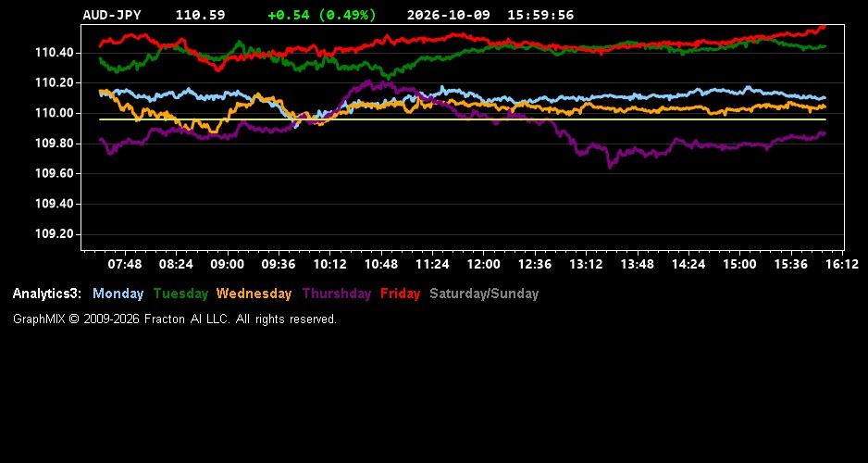This screenshot has width=868, height=463.
Task: Click the yellow horizontal reference line
Action: pyautogui.click(x=463, y=119)
